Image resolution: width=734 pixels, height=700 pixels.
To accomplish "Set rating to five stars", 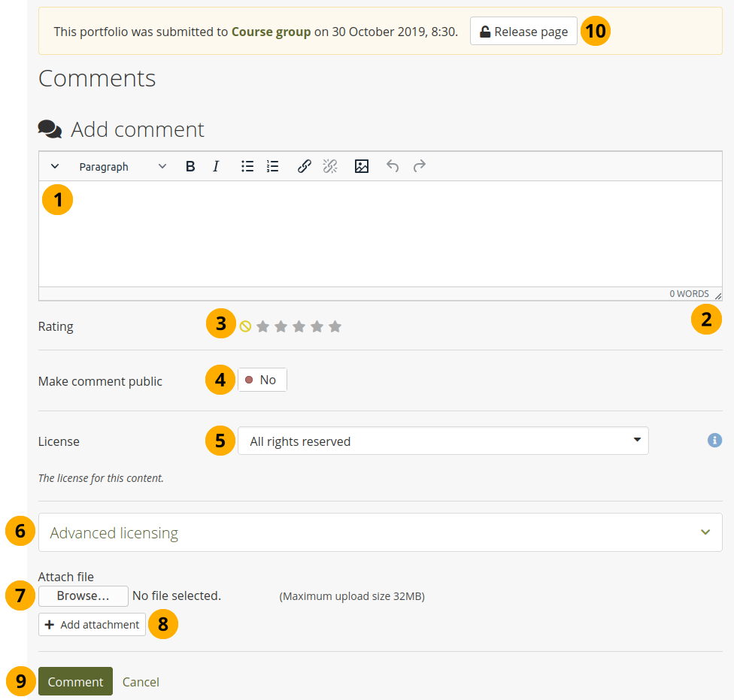I will [335, 326].
